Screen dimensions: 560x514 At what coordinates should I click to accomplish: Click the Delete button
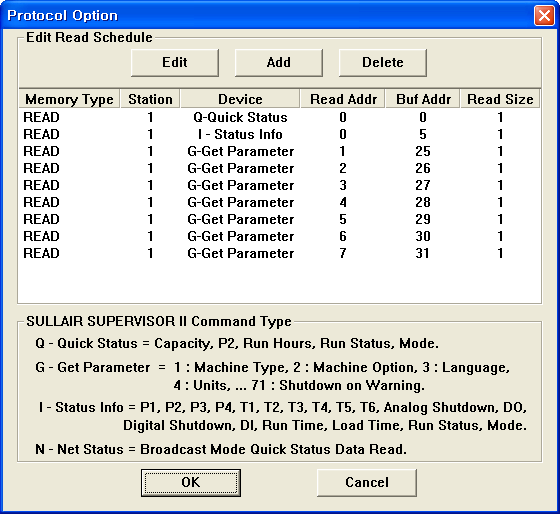[x=382, y=63]
